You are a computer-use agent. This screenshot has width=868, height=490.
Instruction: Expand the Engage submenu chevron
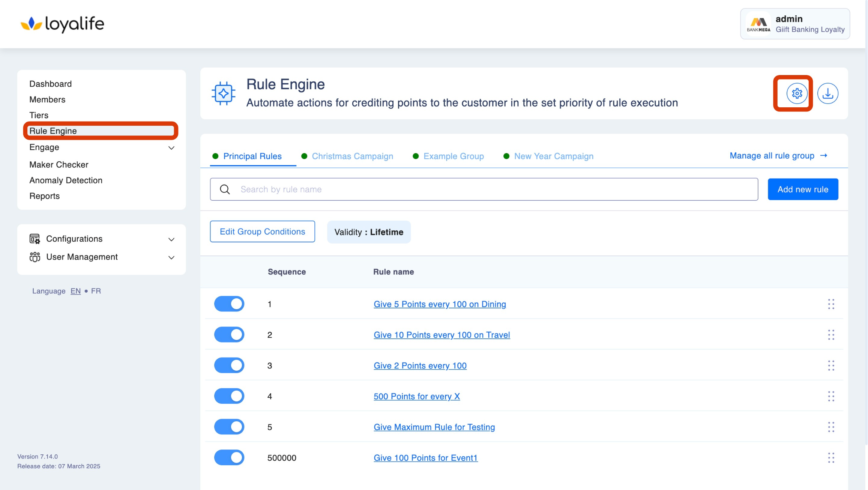click(171, 148)
